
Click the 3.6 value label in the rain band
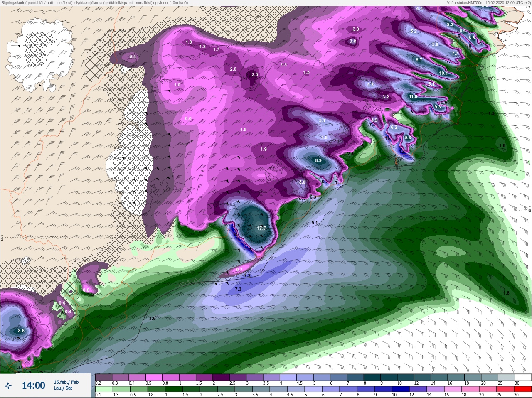[152, 318]
